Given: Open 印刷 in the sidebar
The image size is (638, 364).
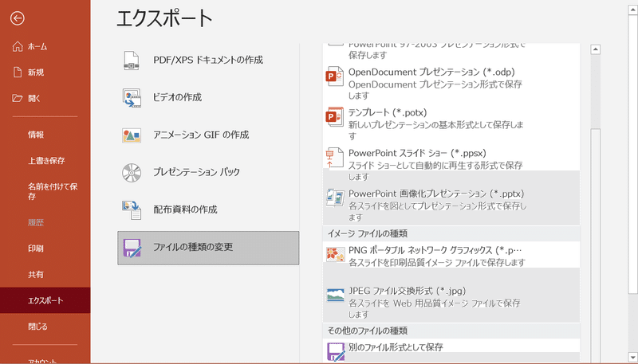Looking at the screenshot, I should pos(45,249).
